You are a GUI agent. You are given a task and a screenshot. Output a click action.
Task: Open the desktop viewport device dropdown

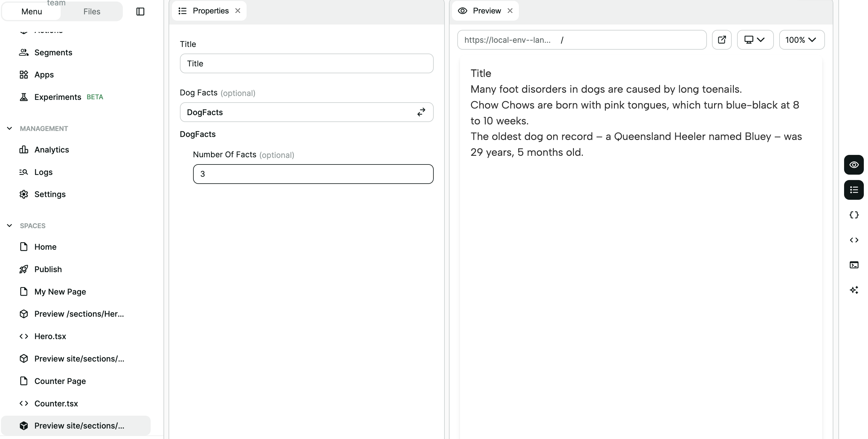[x=755, y=40]
